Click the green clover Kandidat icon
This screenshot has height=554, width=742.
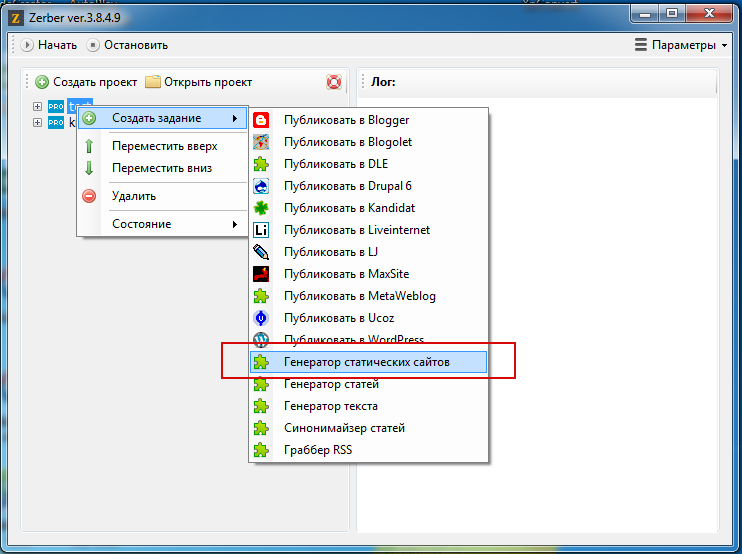pos(261,208)
